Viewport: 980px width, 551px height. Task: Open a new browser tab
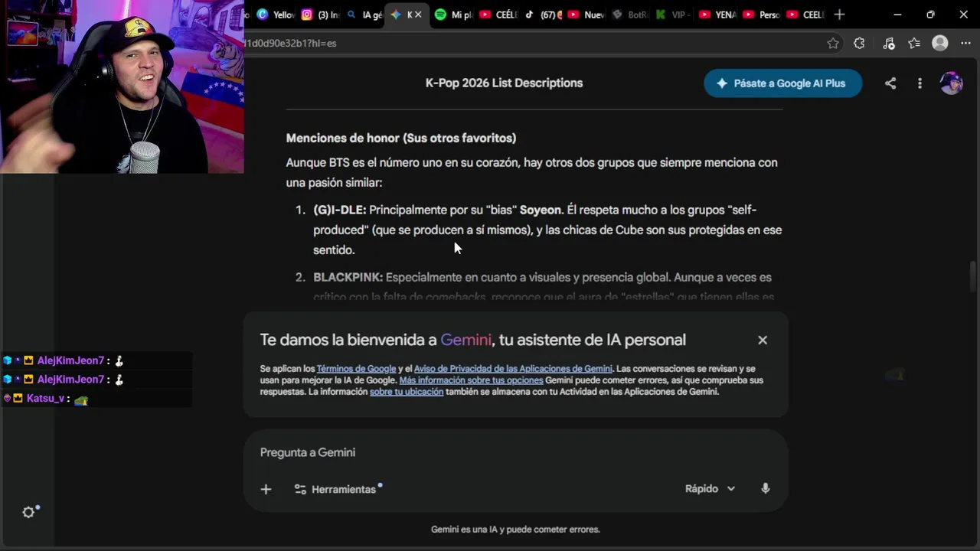point(839,15)
